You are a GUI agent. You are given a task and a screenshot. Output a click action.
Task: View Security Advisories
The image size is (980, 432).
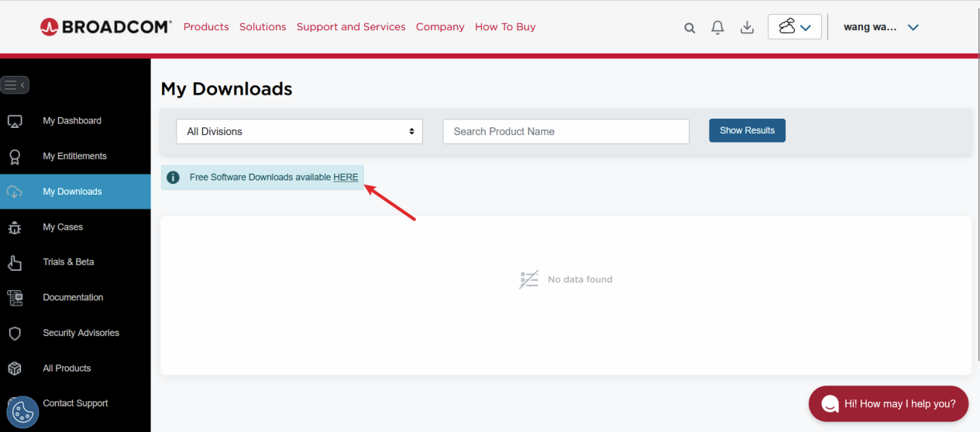tap(81, 333)
